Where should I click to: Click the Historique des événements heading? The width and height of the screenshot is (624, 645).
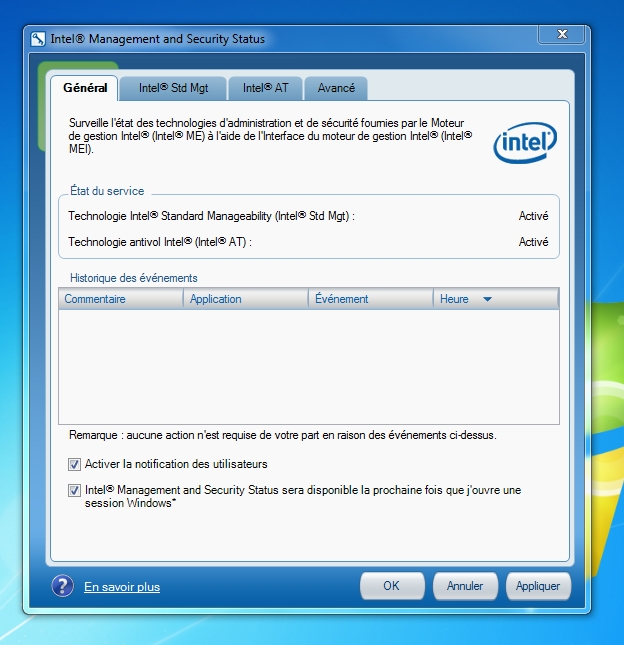[x=134, y=278]
